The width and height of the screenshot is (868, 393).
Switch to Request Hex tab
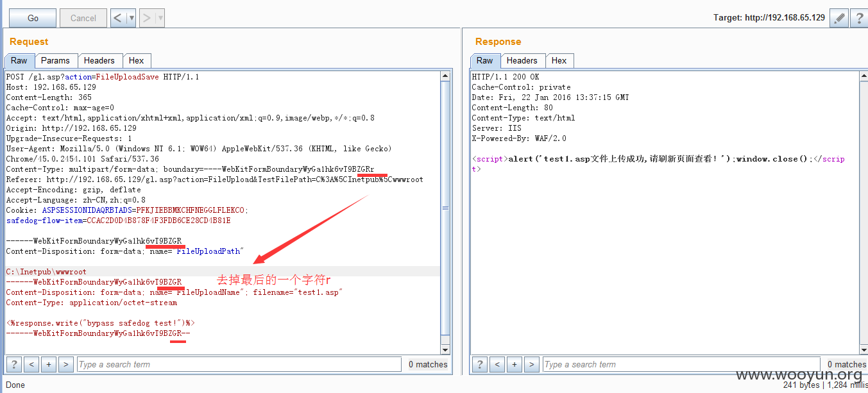click(137, 60)
